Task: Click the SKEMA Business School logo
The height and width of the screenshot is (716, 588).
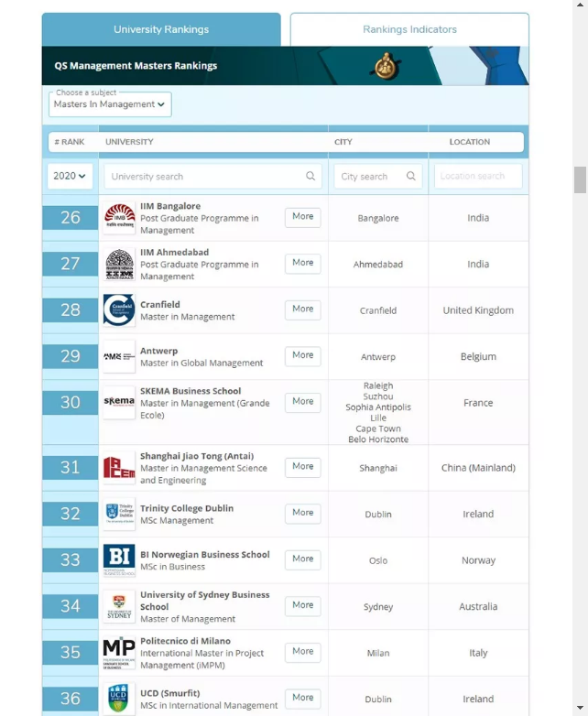Action: [119, 402]
